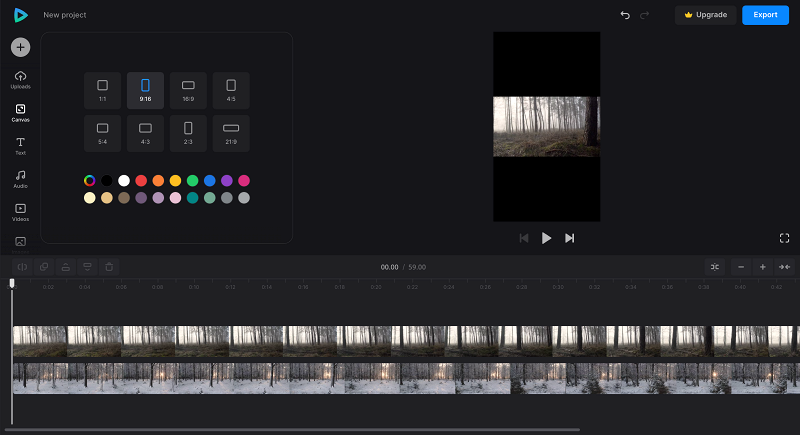
Task: Open the Audio panel
Action: [20, 180]
